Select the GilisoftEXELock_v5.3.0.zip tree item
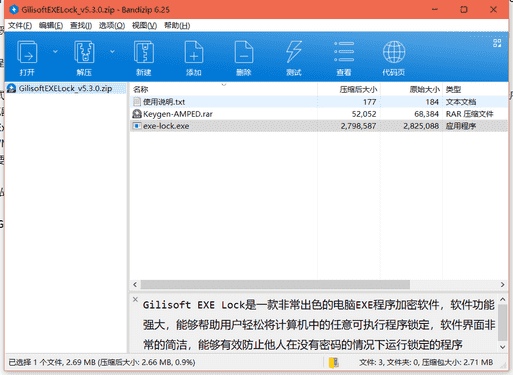This screenshot has width=513, height=375. [x=65, y=88]
